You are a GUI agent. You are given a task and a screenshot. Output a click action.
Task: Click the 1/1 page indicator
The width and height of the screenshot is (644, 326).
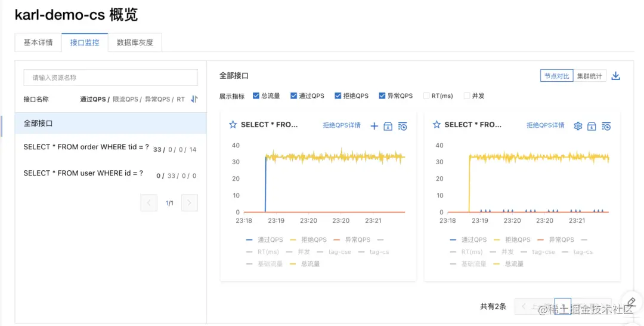pos(169,203)
